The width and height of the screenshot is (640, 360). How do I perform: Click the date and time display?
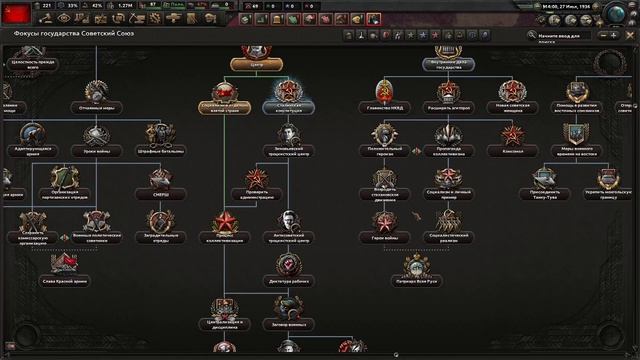click(x=566, y=7)
